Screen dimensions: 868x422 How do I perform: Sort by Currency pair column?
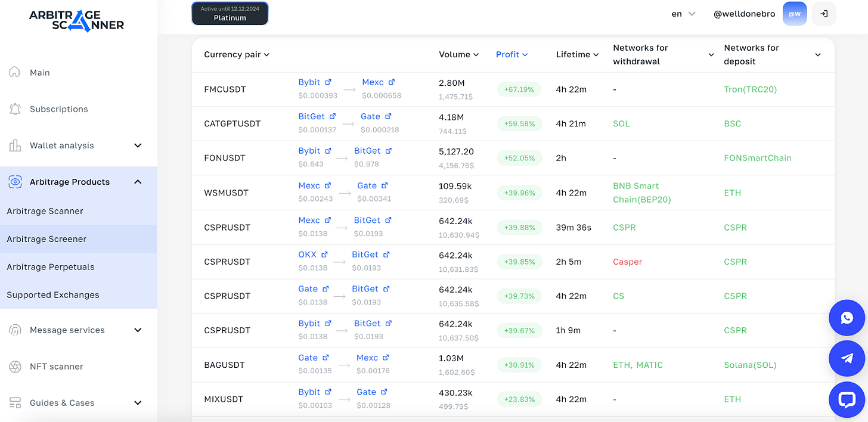click(237, 54)
